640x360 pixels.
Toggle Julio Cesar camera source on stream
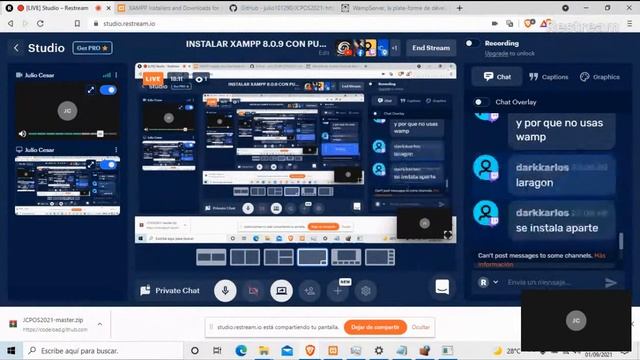pos(108,90)
